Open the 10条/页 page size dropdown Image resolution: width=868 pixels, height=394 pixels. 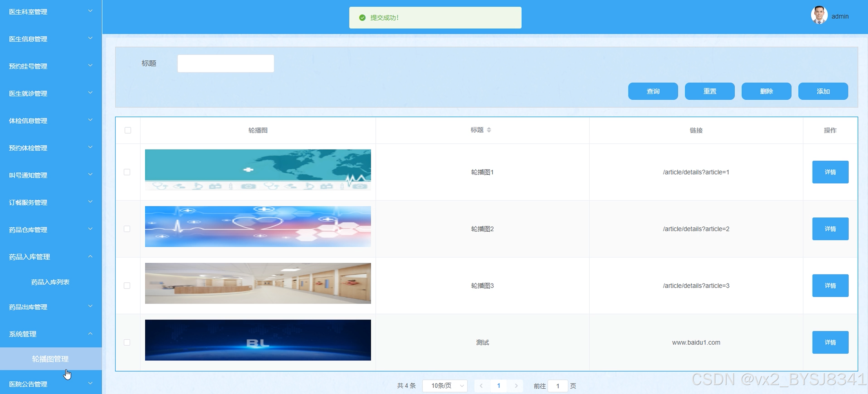click(445, 386)
